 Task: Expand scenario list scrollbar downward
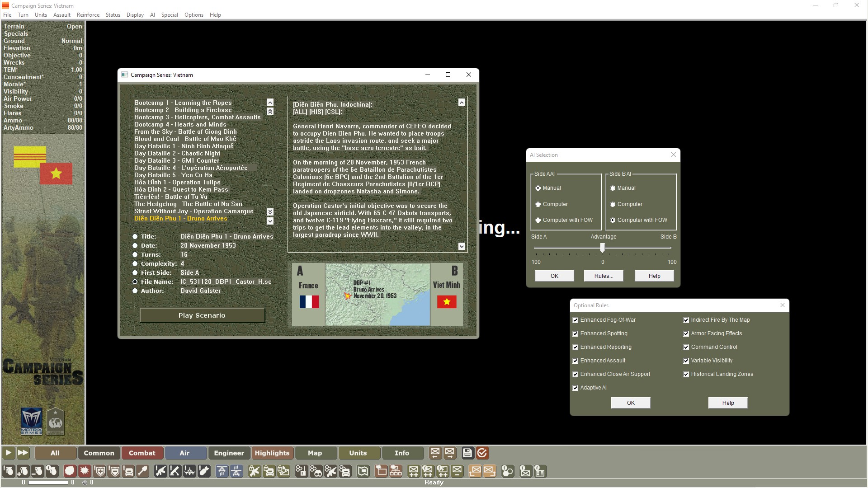pyautogui.click(x=270, y=221)
